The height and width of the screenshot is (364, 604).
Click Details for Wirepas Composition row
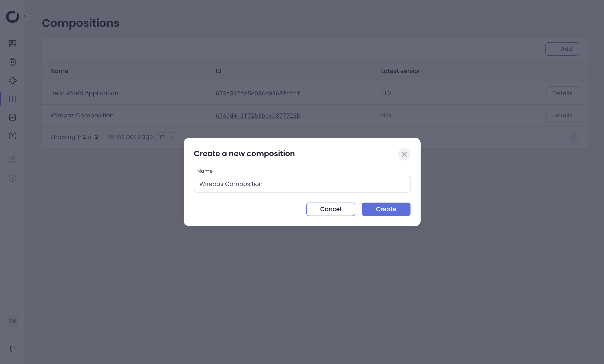(563, 115)
